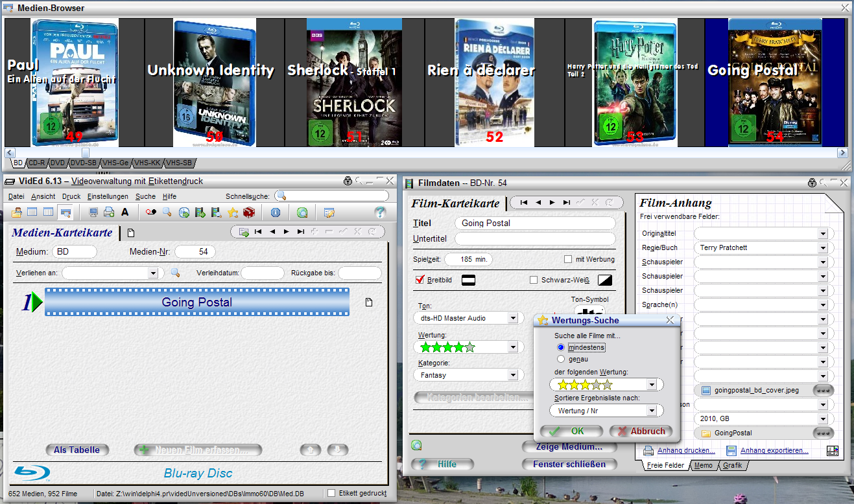Click the bold A font icon
This screenshot has width=854, height=504.
pos(125,212)
